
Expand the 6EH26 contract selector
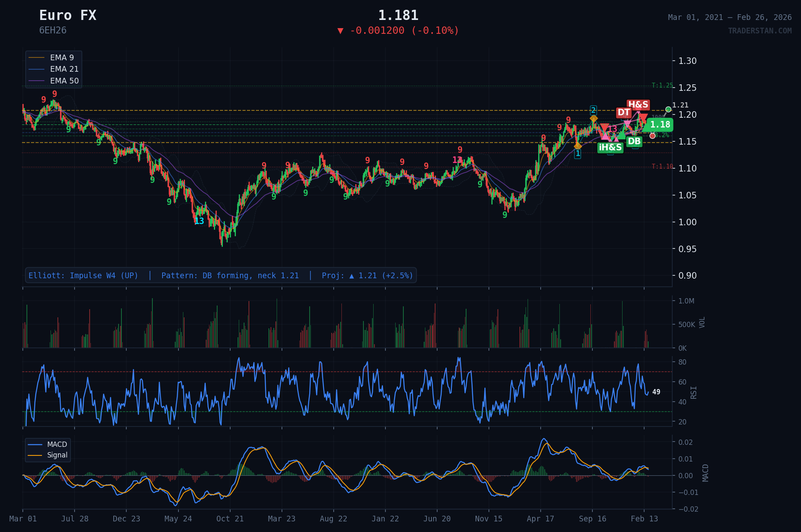[53, 30]
